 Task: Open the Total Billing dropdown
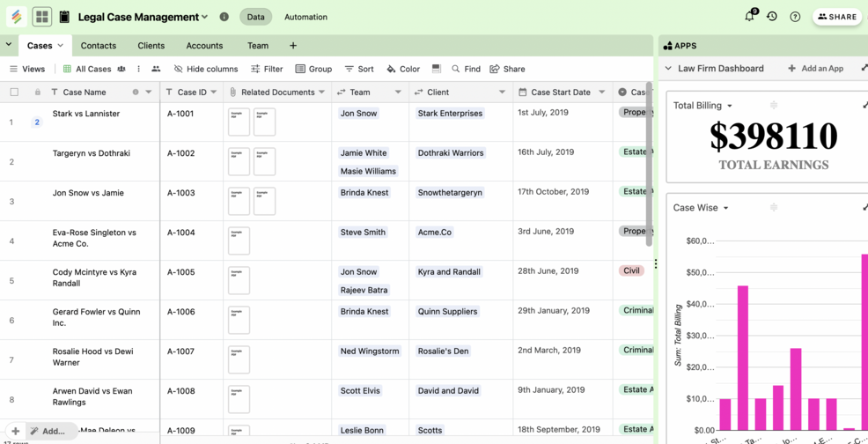click(x=702, y=106)
